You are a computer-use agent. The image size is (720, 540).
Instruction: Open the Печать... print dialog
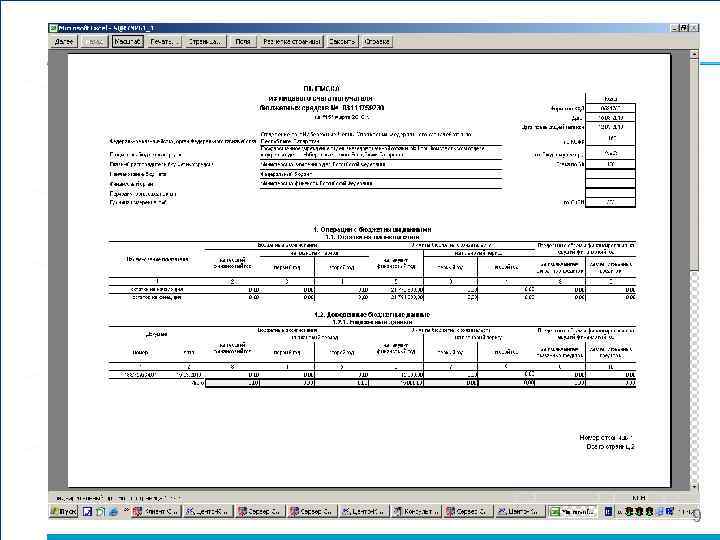pos(164,42)
